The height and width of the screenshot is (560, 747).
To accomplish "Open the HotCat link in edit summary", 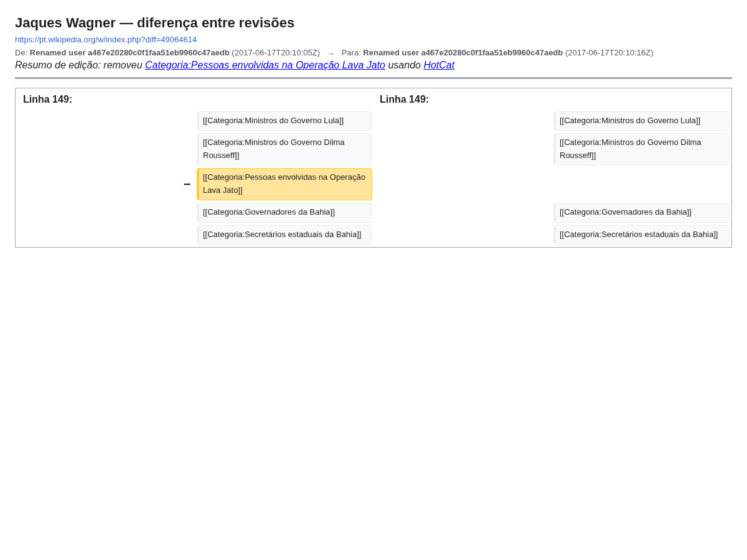I will 439,65.
